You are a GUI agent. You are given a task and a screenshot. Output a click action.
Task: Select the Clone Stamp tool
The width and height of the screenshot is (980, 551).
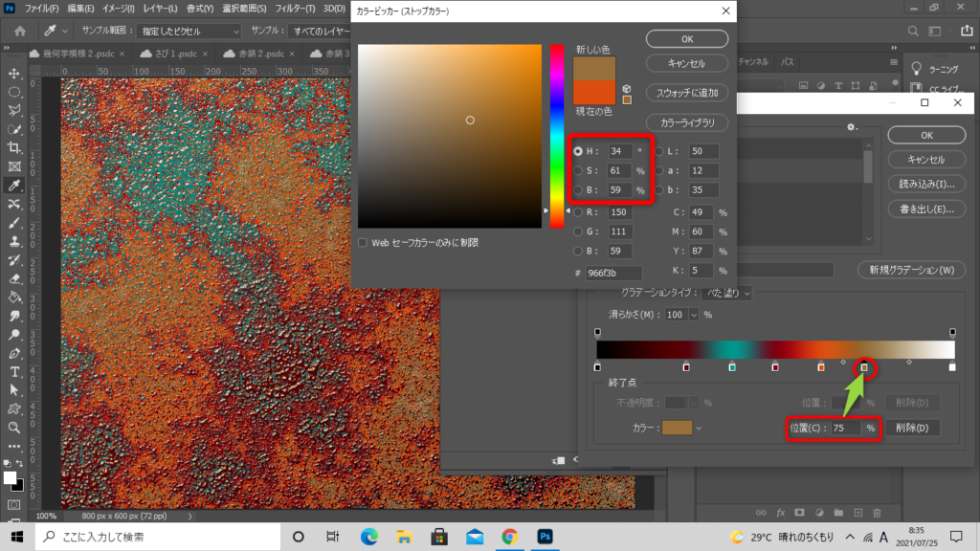[x=14, y=242]
